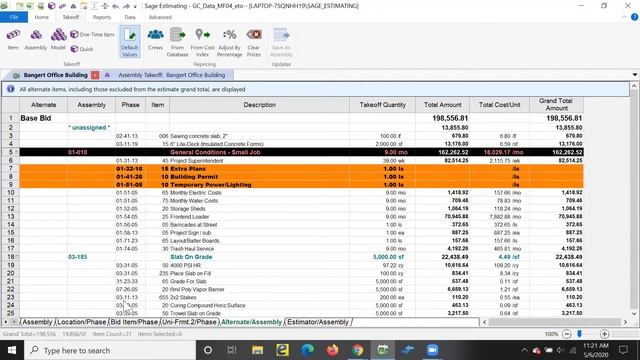Open the Crews repricing tool
This screenshot has width=640, height=360.
tap(155, 39)
